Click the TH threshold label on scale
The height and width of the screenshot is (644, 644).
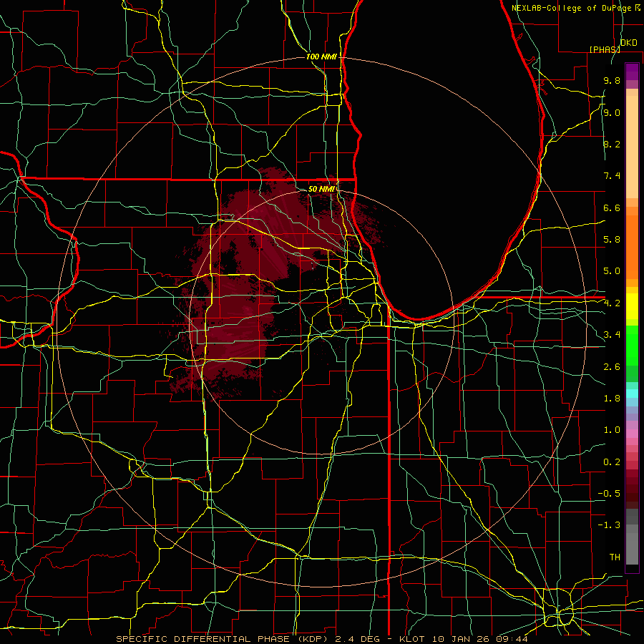[615, 557]
